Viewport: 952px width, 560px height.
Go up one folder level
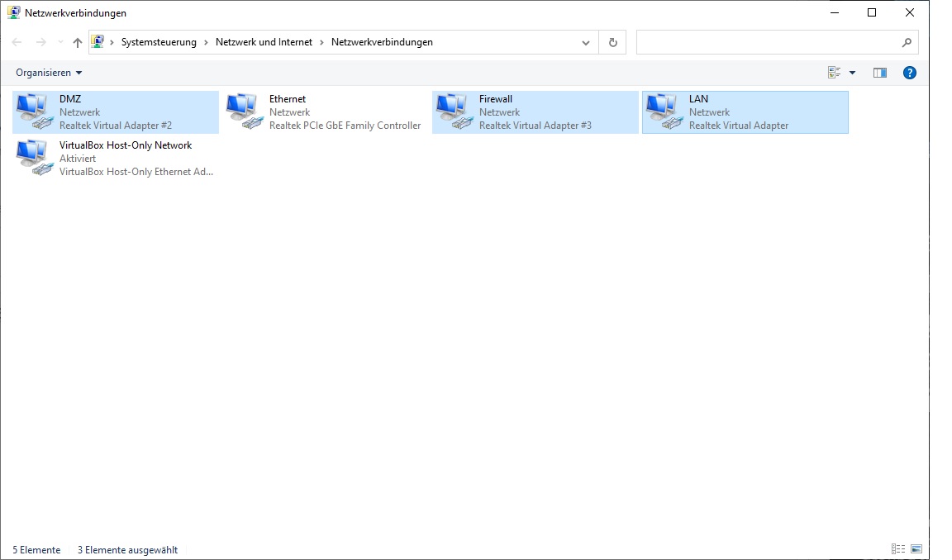77,42
